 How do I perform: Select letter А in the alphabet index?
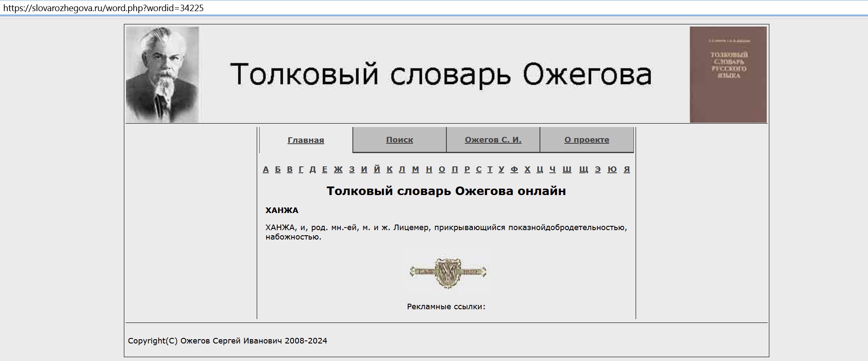click(266, 169)
